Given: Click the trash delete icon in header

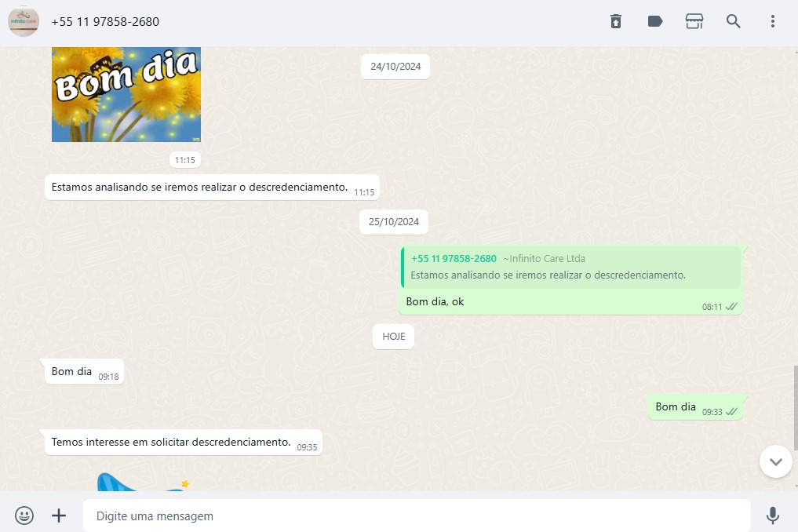Looking at the screenshot, I should pyautogui.click(x=616, y=21).
